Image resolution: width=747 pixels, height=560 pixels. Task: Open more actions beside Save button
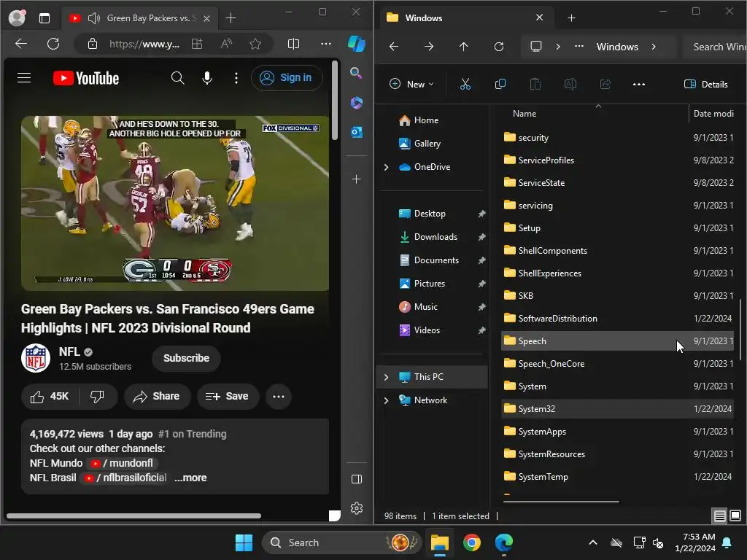pos(278,396)
